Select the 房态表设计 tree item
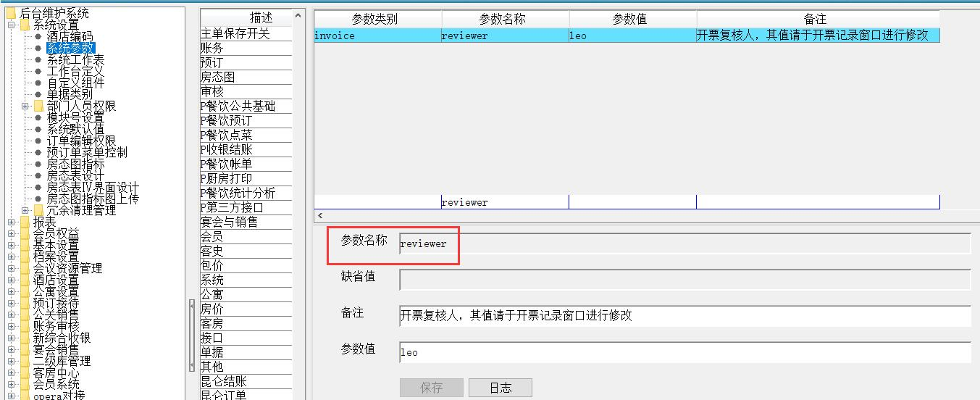Screen dimensions: 980x400 click(75, 176)
